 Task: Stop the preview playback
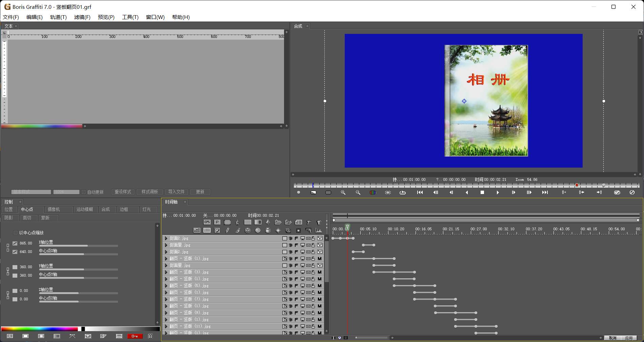pos(482,192)
